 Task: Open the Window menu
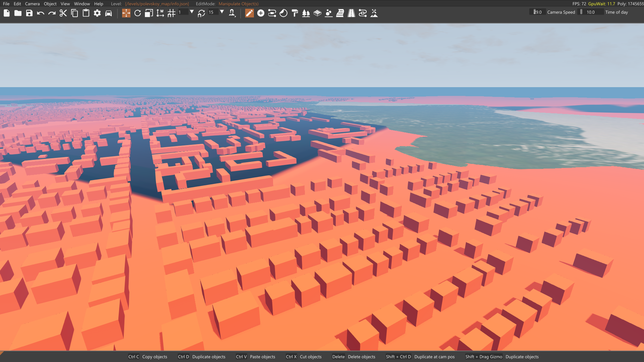82,4
